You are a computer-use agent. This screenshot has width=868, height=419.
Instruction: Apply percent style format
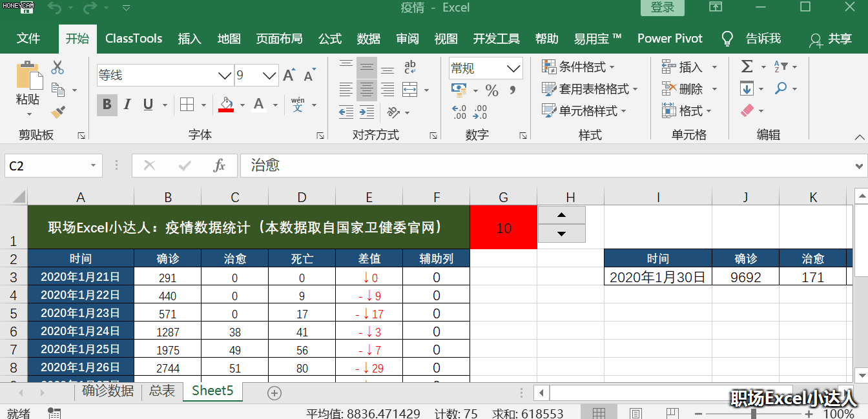(492, 90)
